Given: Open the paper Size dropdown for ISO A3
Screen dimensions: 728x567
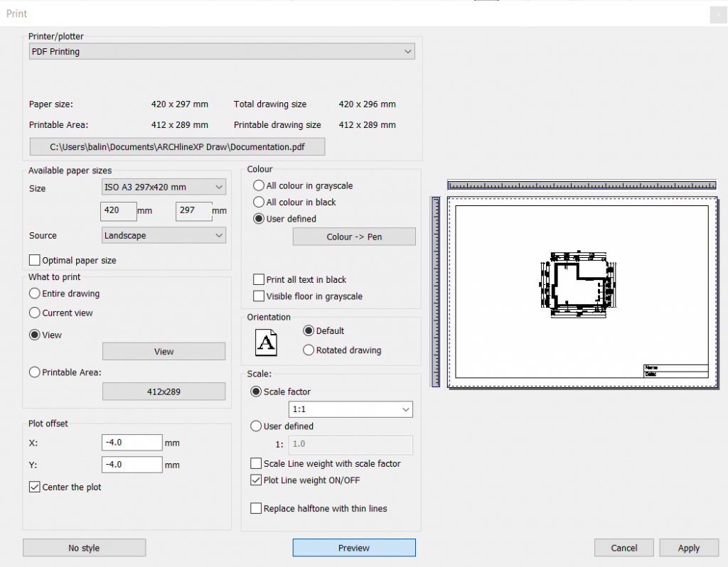Looking at the screenshot, I should (163, 187).
